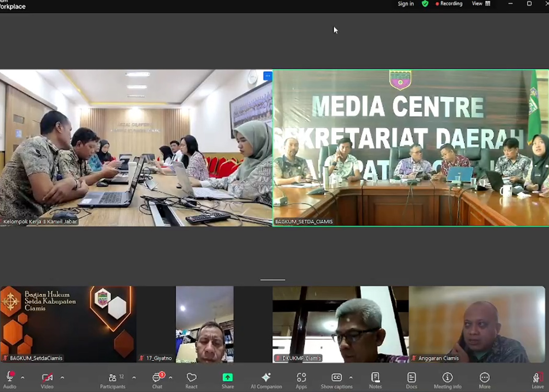Image resolution: width=549 pixels, height=392 pixels.
Task: Open the Apps icon in toolbar
Action: [301, 380]
